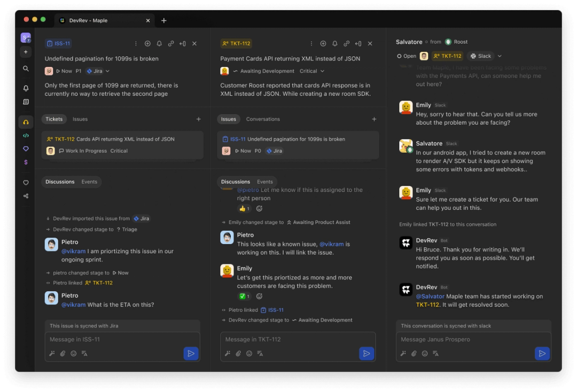
Task: Click the bell icon in ISS-11 panel header
Action: click(159, 43)
